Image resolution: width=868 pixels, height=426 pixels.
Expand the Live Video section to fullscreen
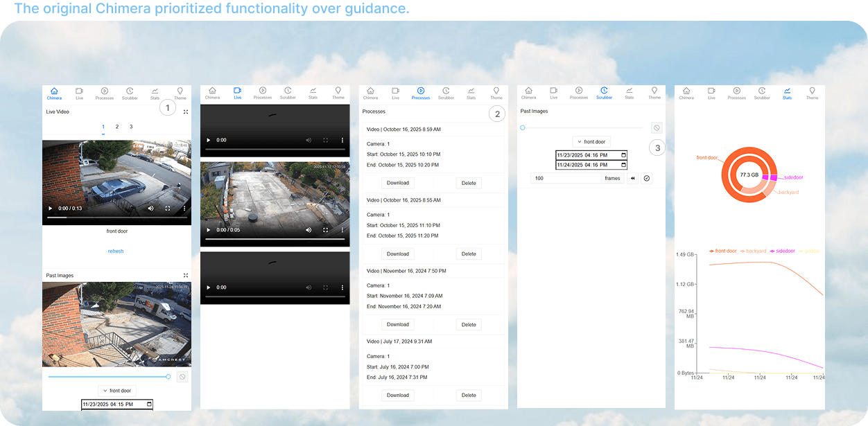pyautogui.click(x=186, y=112)
